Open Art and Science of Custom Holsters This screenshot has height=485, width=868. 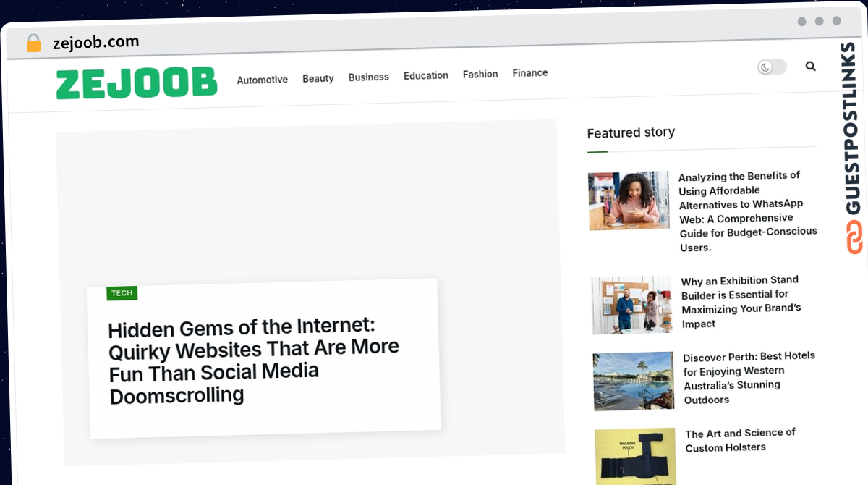click(x=741, y=440)
